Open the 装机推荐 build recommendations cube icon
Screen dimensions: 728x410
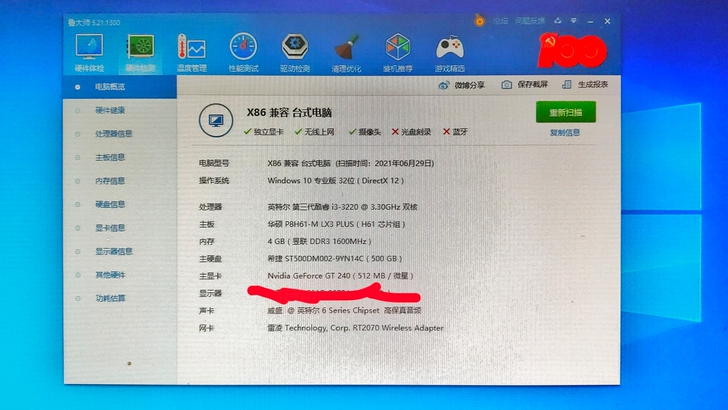pyautogui.click(x=398, y=52)
